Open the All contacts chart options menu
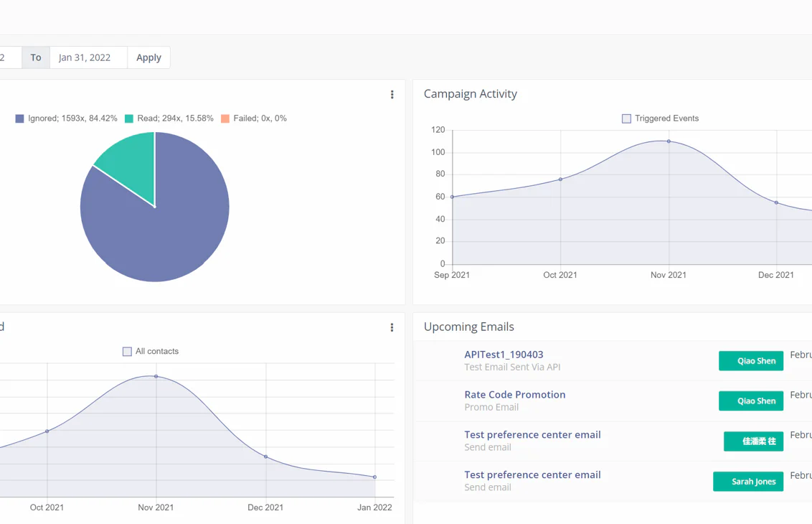 pos(392,327)
